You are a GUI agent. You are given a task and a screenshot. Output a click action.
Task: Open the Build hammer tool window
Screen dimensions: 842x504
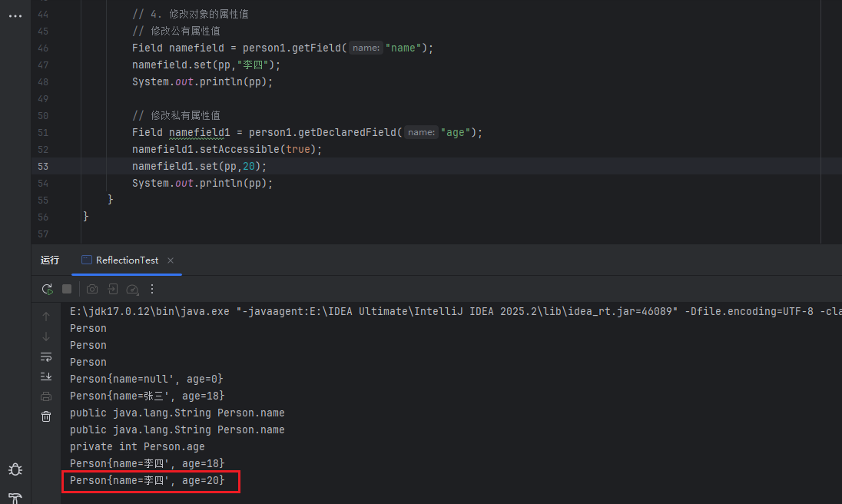click(15, 498)
